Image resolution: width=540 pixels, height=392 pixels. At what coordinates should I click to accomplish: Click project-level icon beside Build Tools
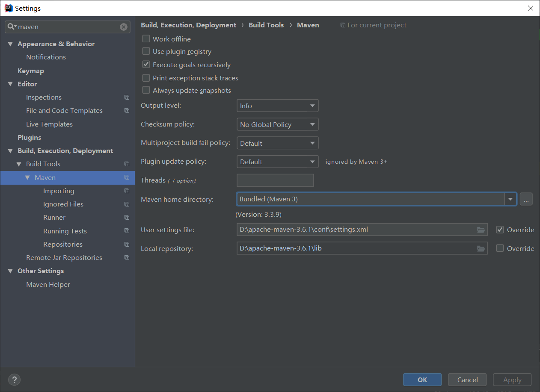click(x=127, y=164)
